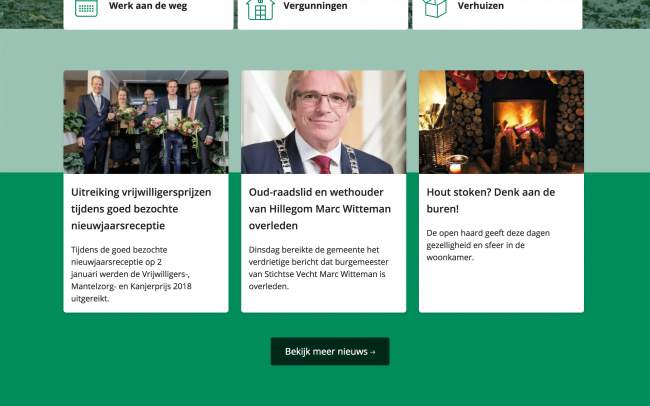Click the arrow in Bekijk meer nieuws button
The image size is (650, 406).
(x=372, y=352)
